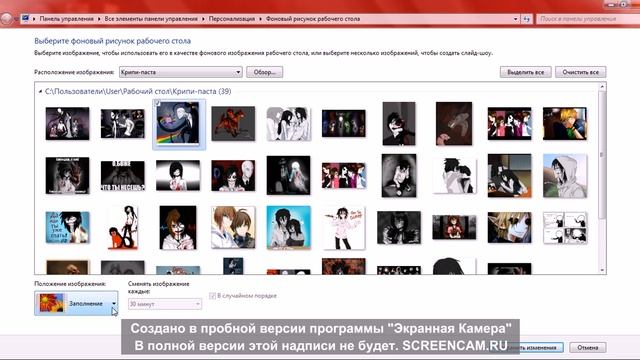Open the "Крипи-паста" picture location dropdown
640x360 pixels.
(180, 72)
